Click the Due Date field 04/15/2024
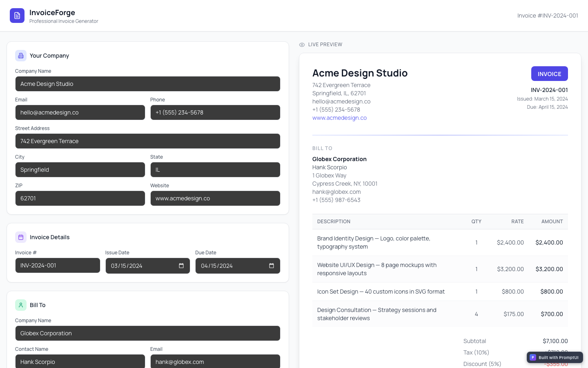588x368 pixels. [x=238, y=266]
